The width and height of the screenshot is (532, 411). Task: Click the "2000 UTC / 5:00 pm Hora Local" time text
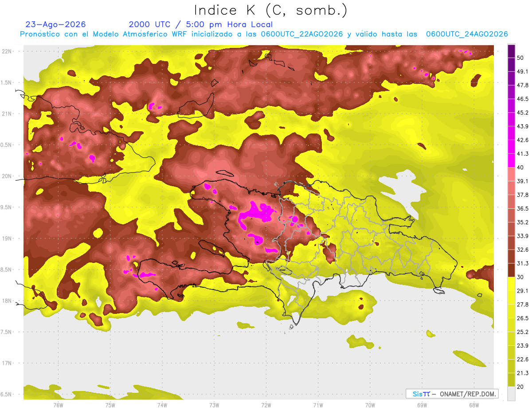tap(200, 24)
